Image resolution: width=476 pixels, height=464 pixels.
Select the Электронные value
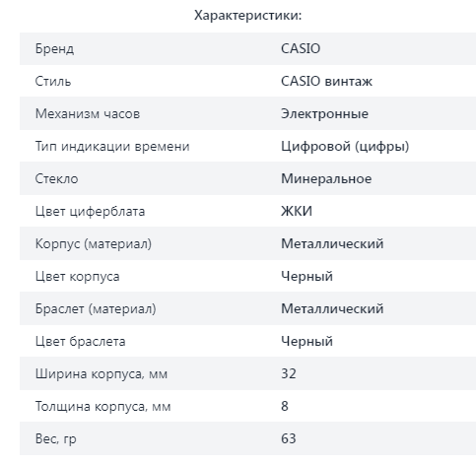(x=324, y=113)
